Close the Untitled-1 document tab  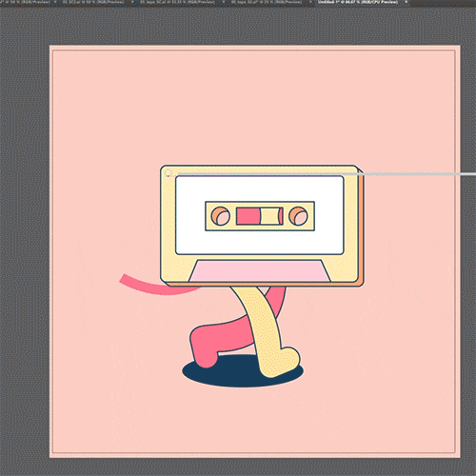point(406,2)
